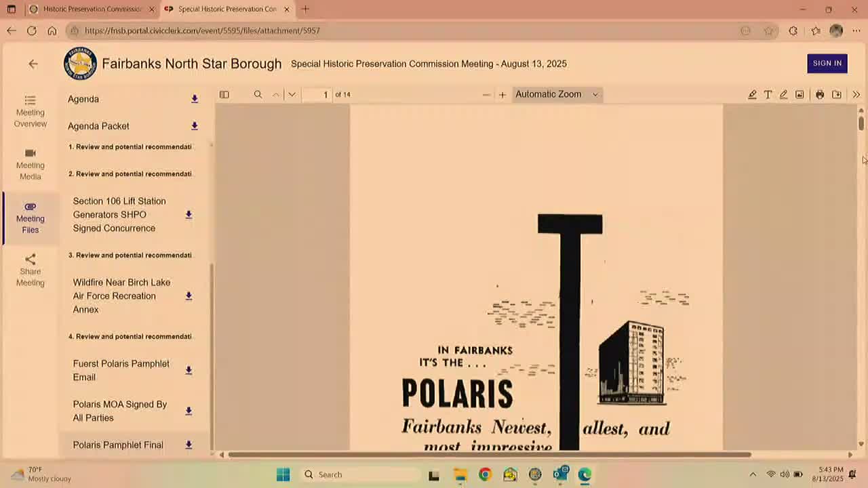Open the PDF find search tool
The height and width of the screenshot is (488, 868).
(x=258, y=94)
